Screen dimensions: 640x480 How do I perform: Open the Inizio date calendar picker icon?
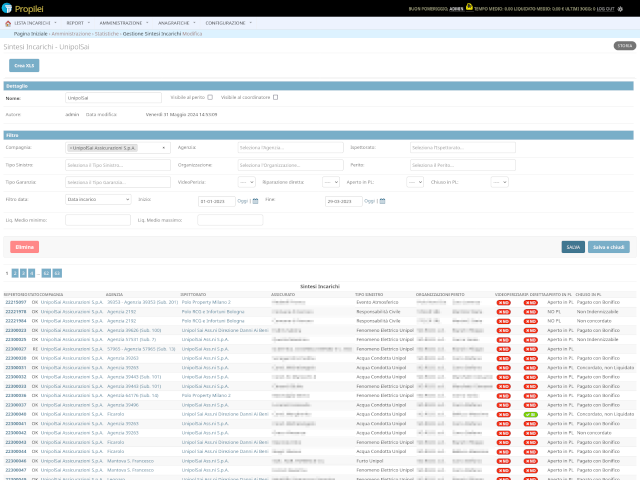pyautogui.click(x=256, y=201)
